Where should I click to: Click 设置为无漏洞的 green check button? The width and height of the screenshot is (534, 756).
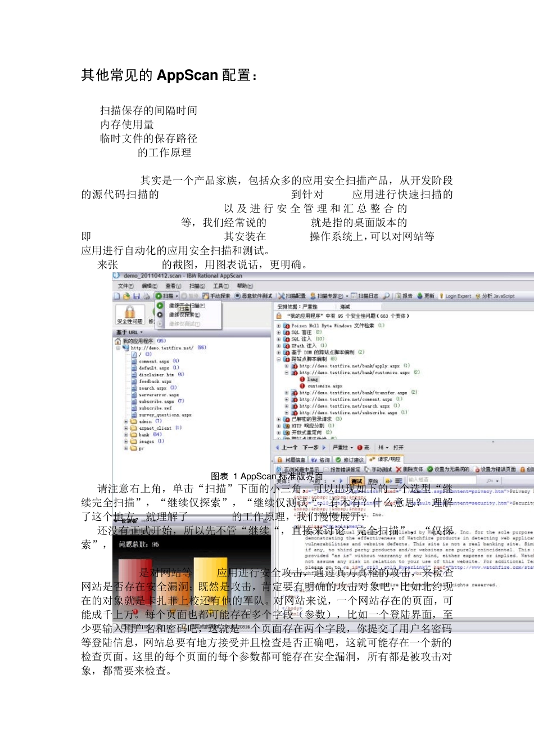click(448, 469)
